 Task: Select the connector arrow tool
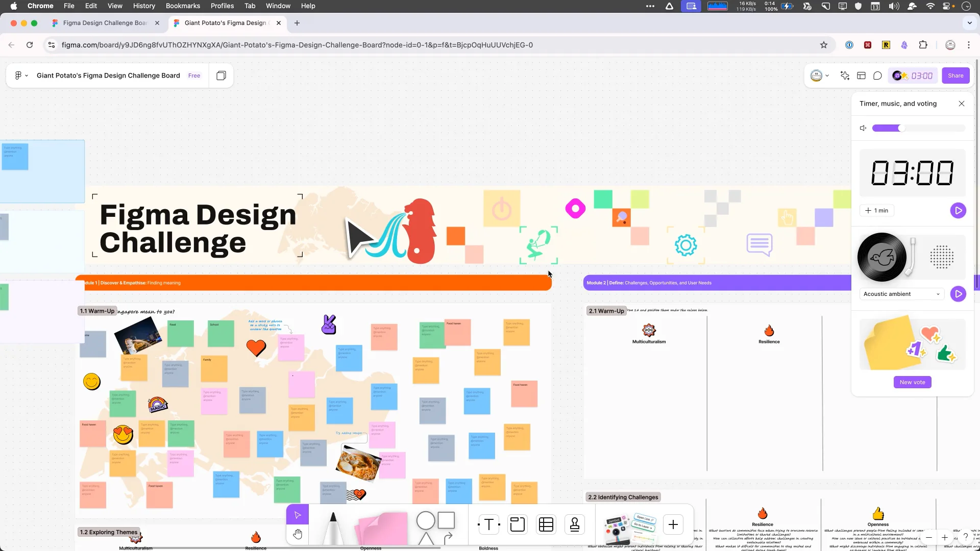coord(448,538)
